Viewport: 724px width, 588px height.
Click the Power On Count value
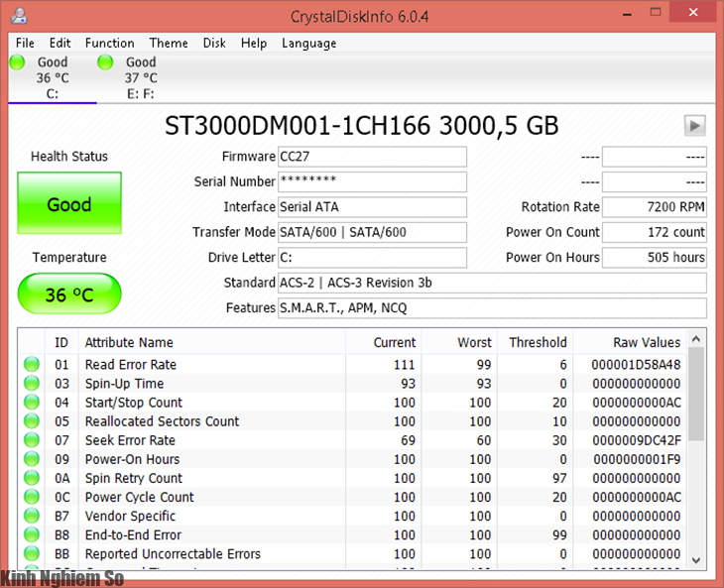655,232
